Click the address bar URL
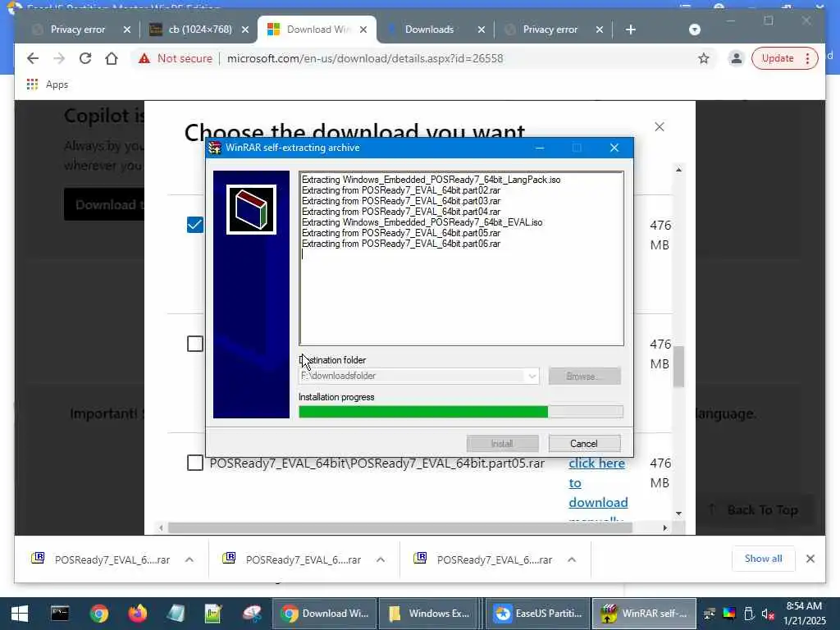Screen dimensions: 840x630 click(365, 58)
